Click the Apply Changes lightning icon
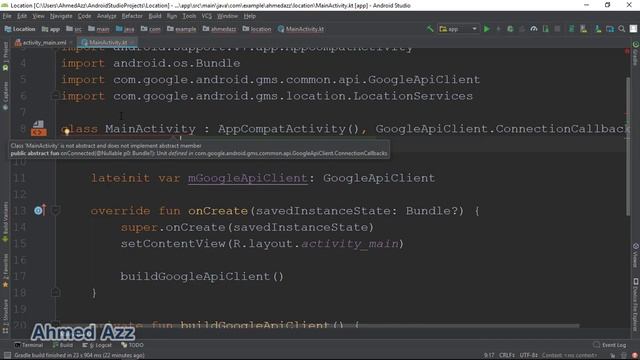The image size is (640, 360). tap(498, 29)
